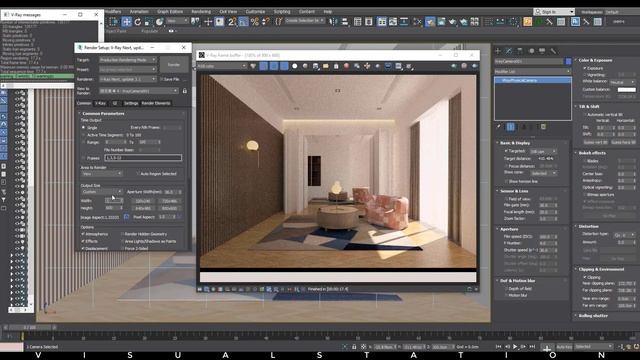Click the Custom balance color swatch

pos(627,89)
